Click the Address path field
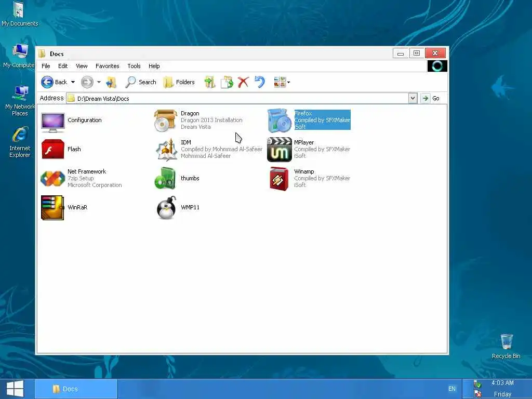The image size is (532, 399). coord(237,98)
